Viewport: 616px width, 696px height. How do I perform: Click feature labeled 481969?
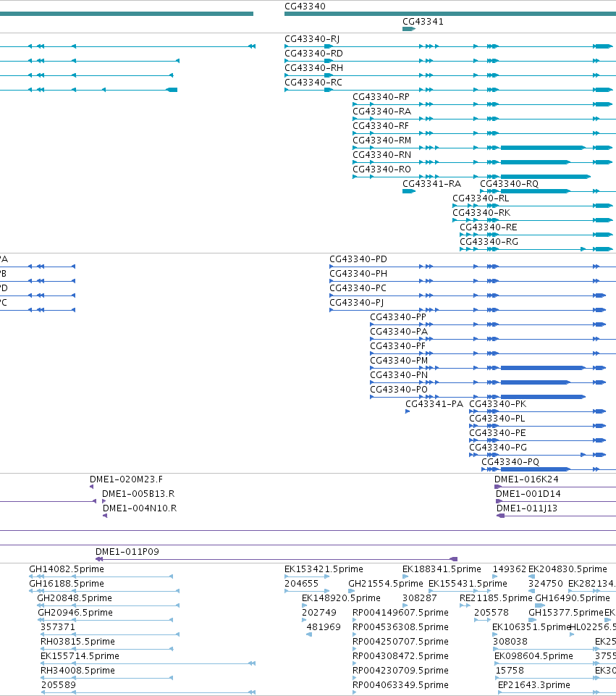(x=324, y=627)
